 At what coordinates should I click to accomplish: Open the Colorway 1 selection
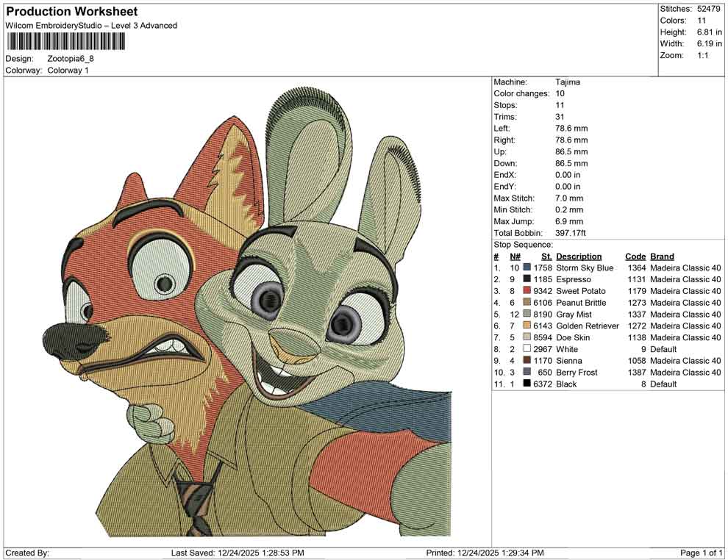coord(68,71)
